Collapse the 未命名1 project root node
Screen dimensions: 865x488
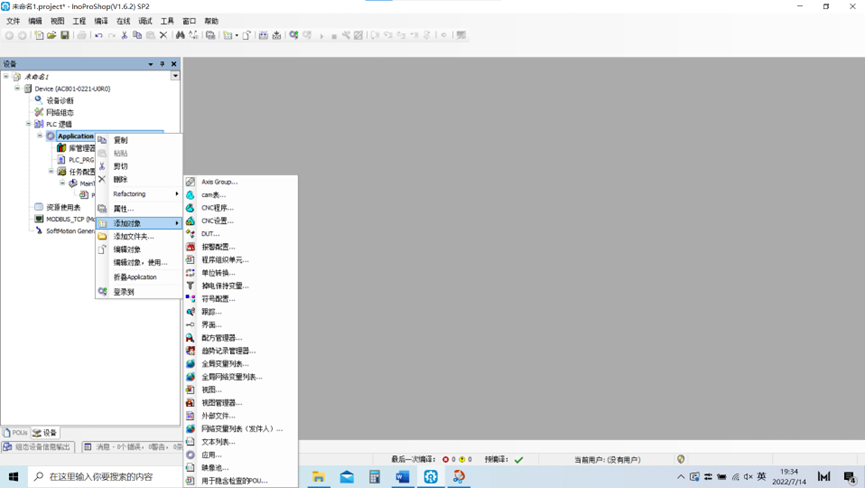coord(6,76)
